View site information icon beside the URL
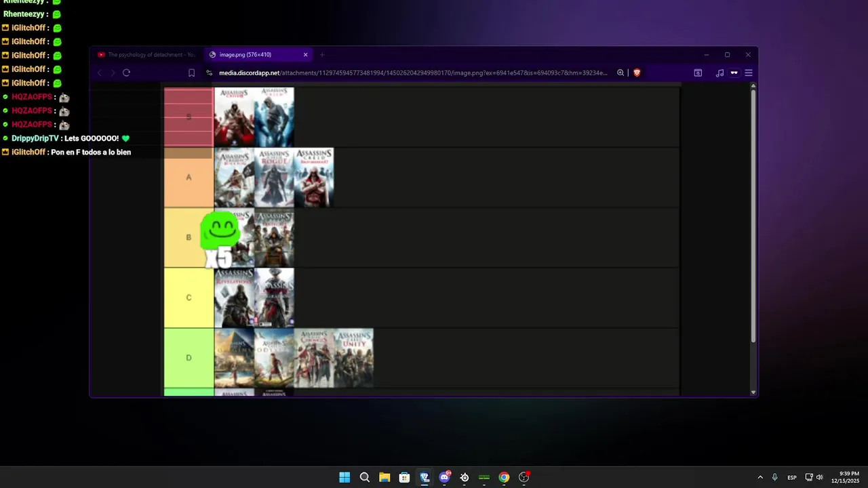Screen dimensions: 868x488 click(210, 73)
